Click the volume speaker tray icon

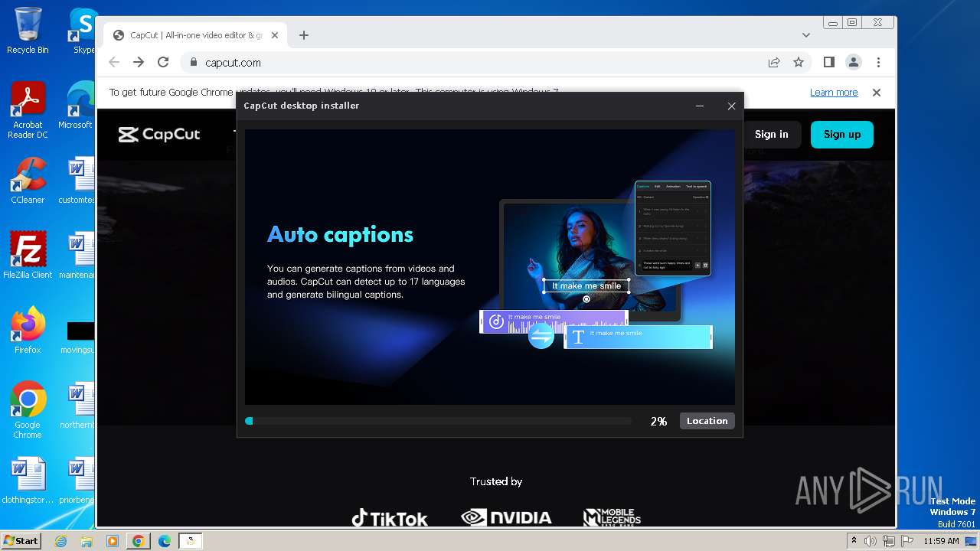(x=871, y=541)
